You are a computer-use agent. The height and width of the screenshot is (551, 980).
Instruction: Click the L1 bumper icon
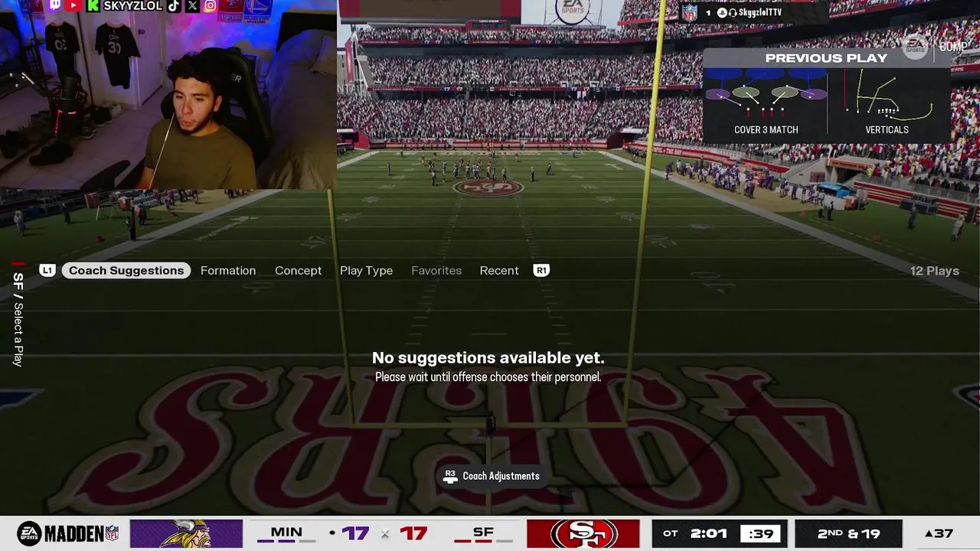point(47,270)
